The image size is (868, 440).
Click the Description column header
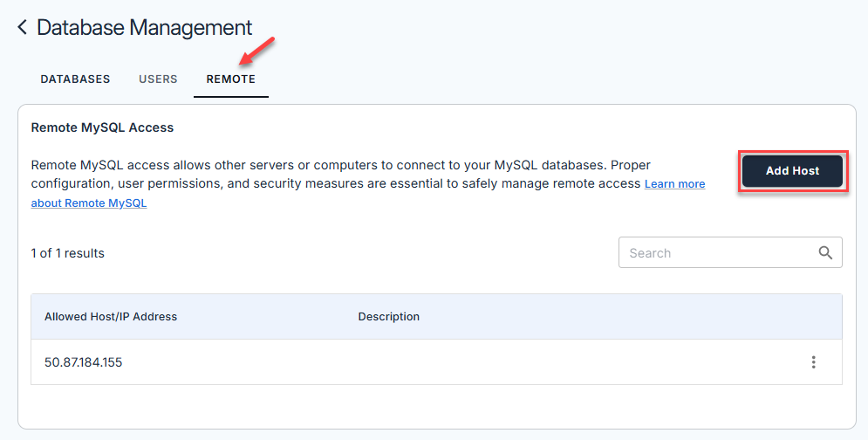pyautogui.click(x=388, y=317)
